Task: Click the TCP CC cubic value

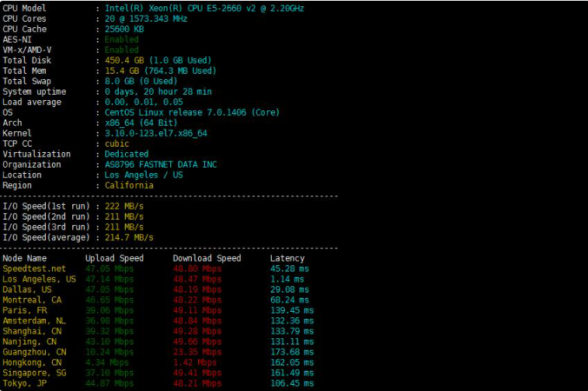Action: [117, 144]
